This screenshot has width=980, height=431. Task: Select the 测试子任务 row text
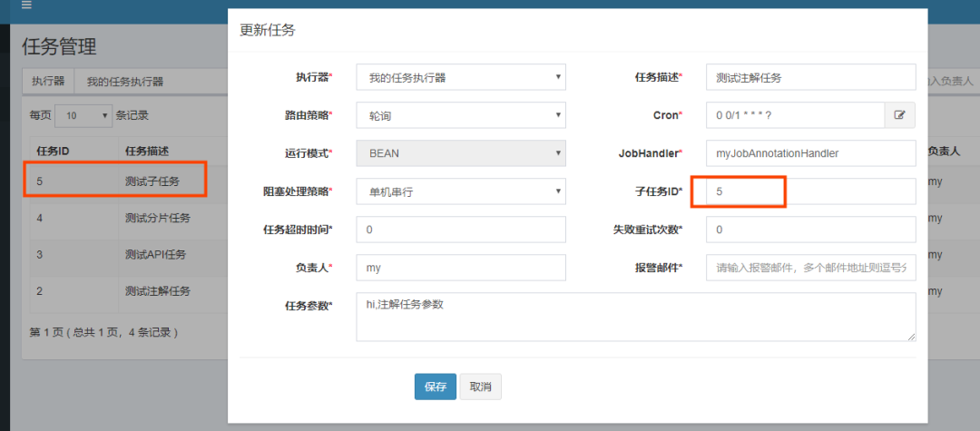tap(152, 181)
